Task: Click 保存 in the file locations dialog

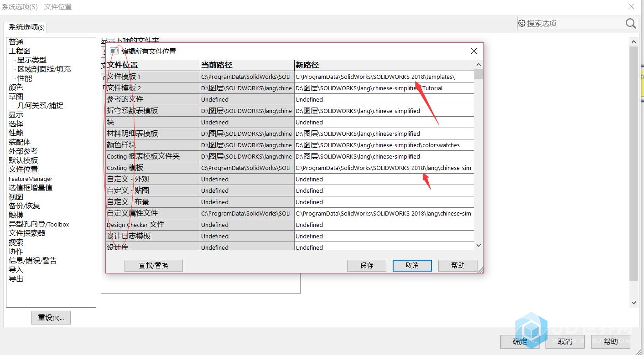Action: pos(367,265)
